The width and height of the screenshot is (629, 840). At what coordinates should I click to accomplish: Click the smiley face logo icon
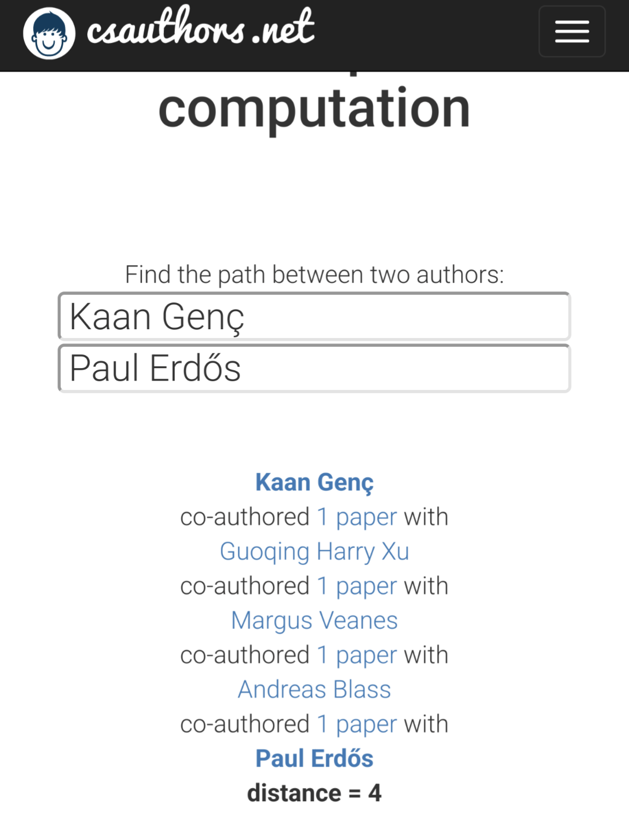point(49,33)
